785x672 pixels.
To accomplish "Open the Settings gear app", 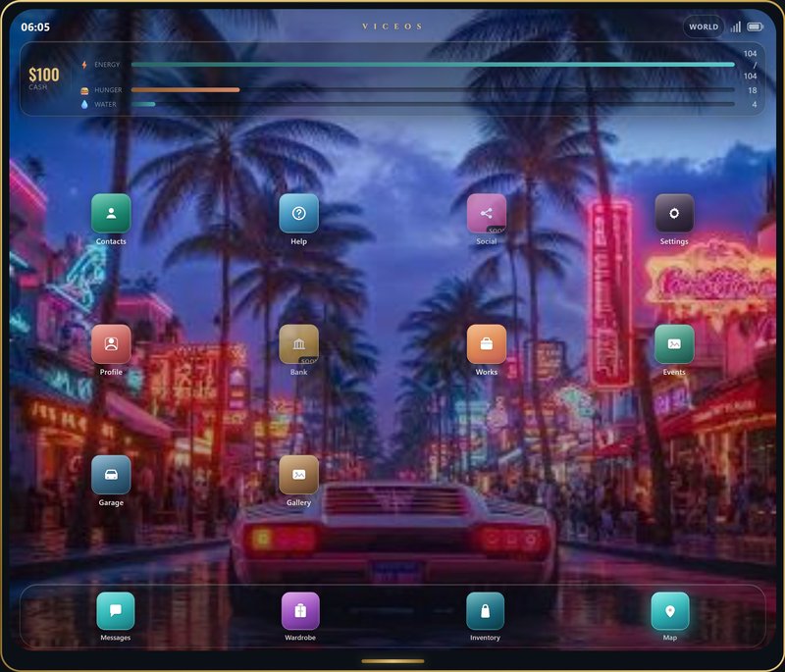I will (674, 214).
